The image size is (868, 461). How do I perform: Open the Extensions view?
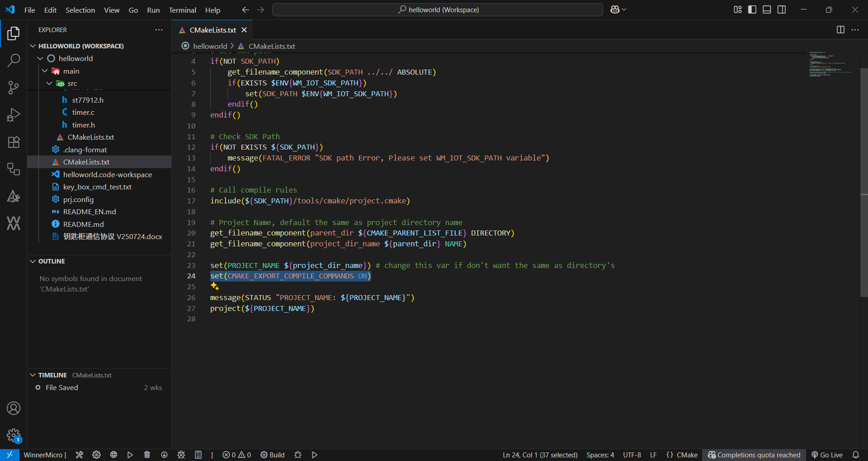(14, 142)
